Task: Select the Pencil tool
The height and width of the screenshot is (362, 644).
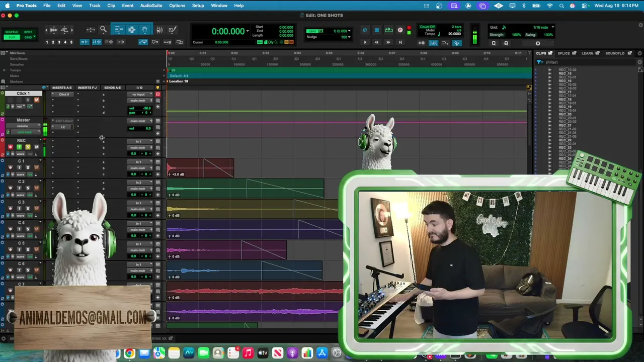Action: [x=172, y=30]
